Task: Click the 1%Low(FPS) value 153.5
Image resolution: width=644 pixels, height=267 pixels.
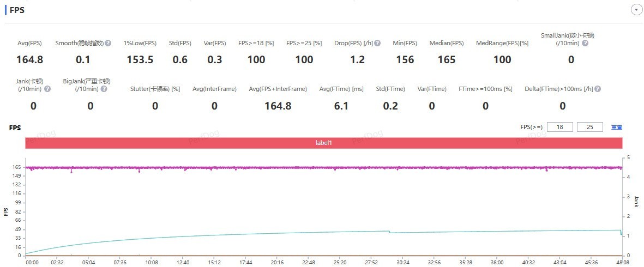Action: tap(140, 60)
